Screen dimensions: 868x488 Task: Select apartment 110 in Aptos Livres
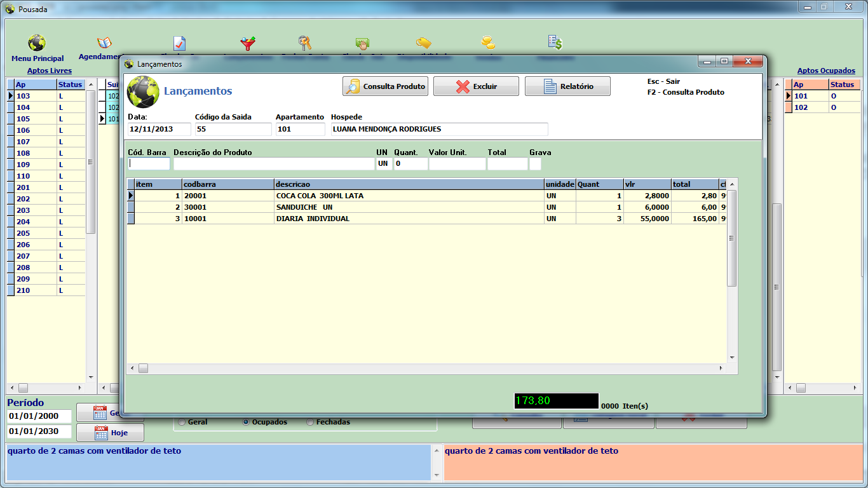click(46, 176)
